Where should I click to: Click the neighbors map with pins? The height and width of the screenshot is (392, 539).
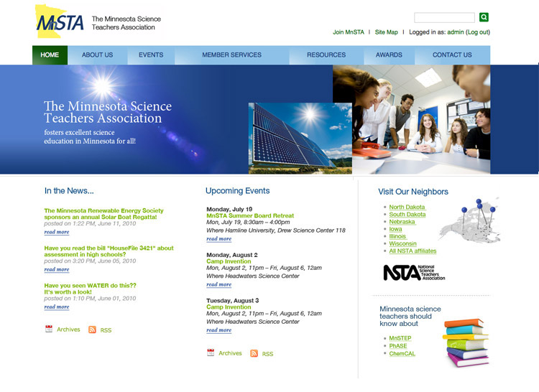(470, 220)
